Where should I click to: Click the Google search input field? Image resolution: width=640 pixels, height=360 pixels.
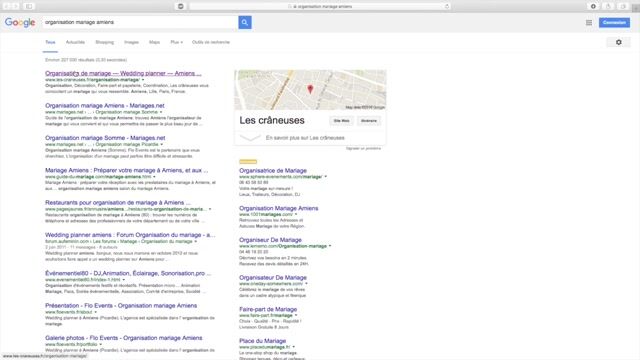140,22
